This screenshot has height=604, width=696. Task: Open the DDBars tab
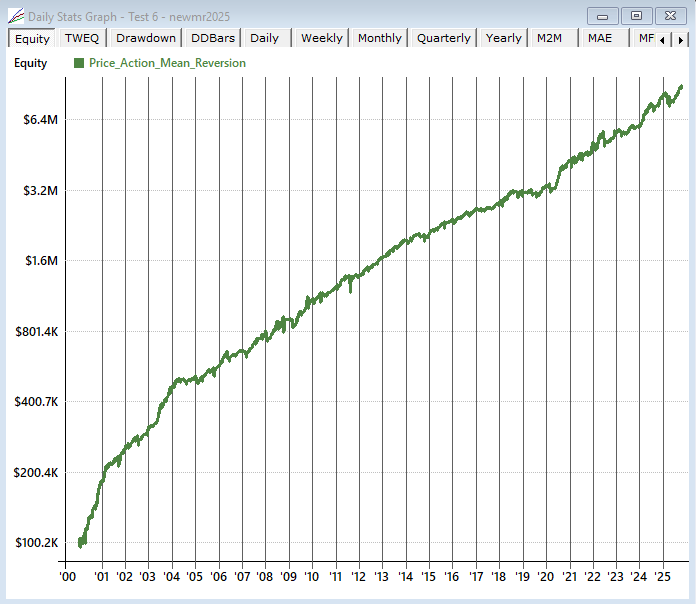(x=213, y=38)
